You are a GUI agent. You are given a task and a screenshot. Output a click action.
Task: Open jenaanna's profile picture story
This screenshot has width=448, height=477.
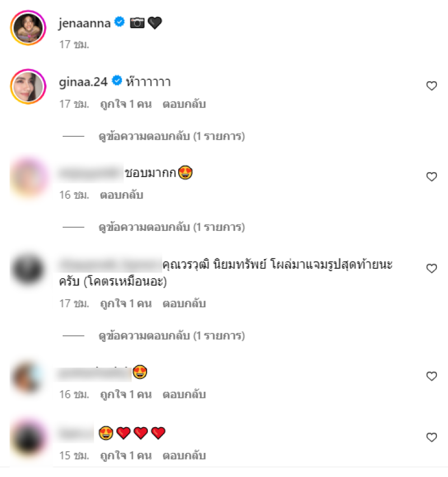(x=28, y=27)
